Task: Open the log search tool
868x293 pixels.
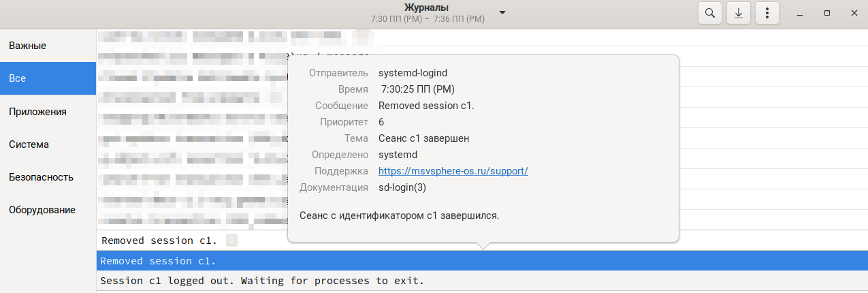Action: point(710,13)
